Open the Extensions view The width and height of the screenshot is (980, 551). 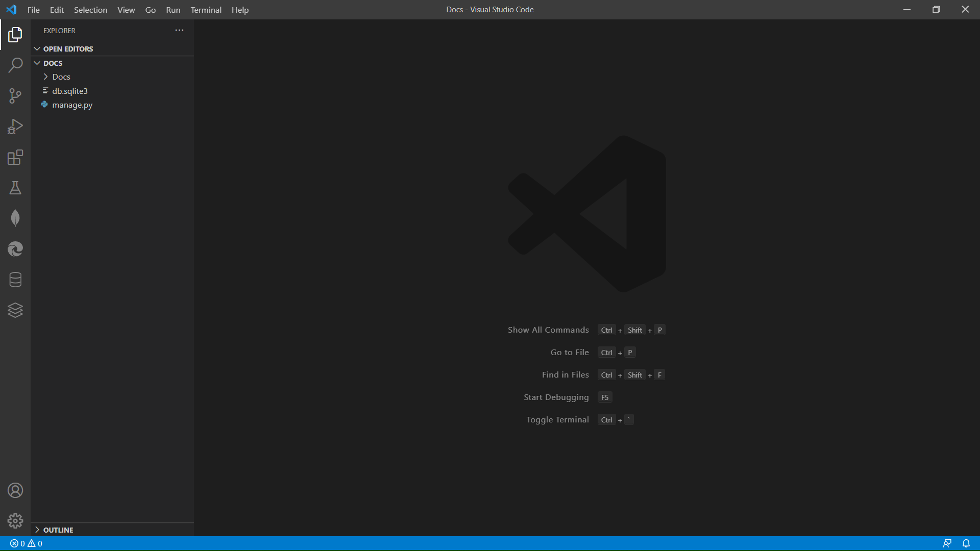15,157
